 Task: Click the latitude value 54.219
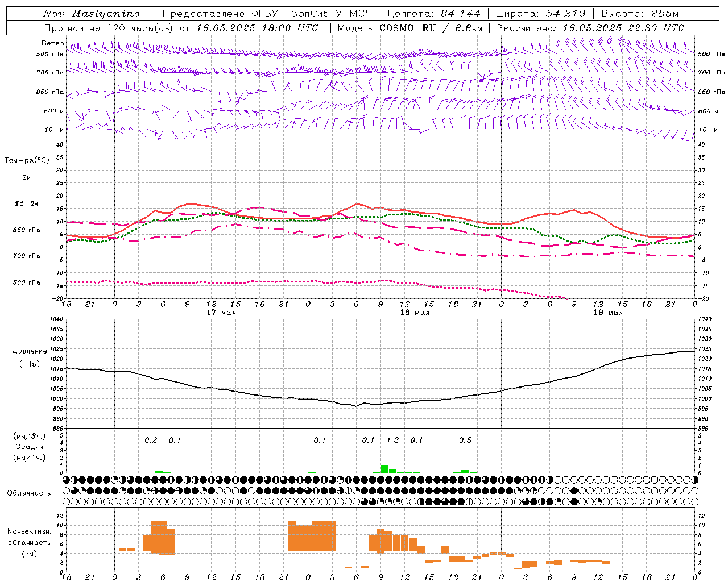click(565, 14)
